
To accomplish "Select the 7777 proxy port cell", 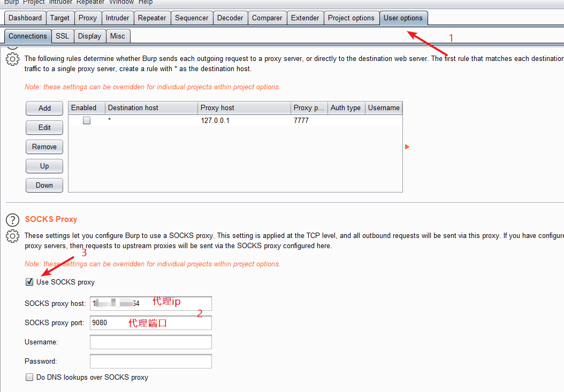I will pos(309,120).
